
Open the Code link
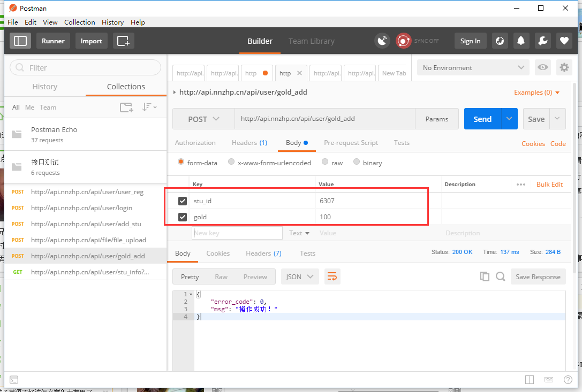(558, 143)
